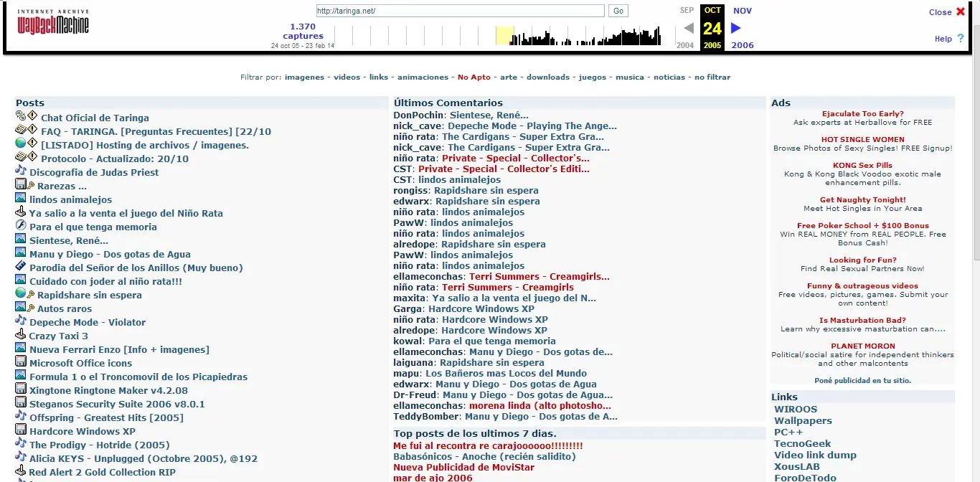Filter posts by noticias

[669, 77]
